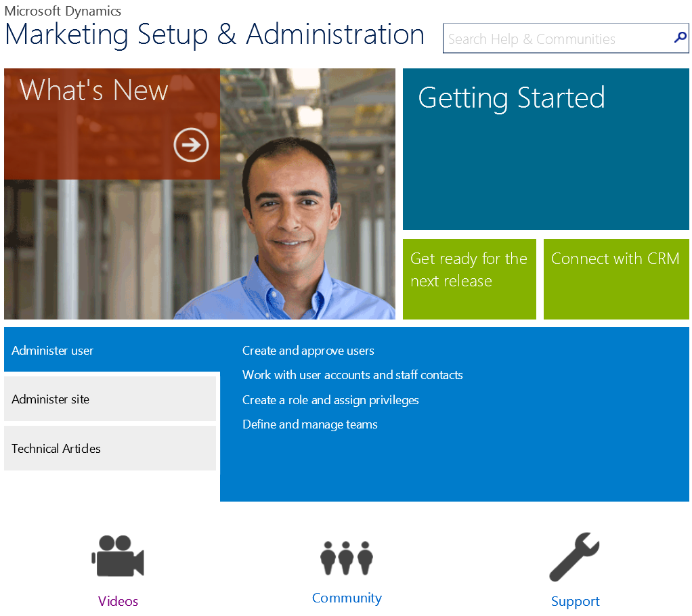Open Work with user accounts link

pos(353,375)
